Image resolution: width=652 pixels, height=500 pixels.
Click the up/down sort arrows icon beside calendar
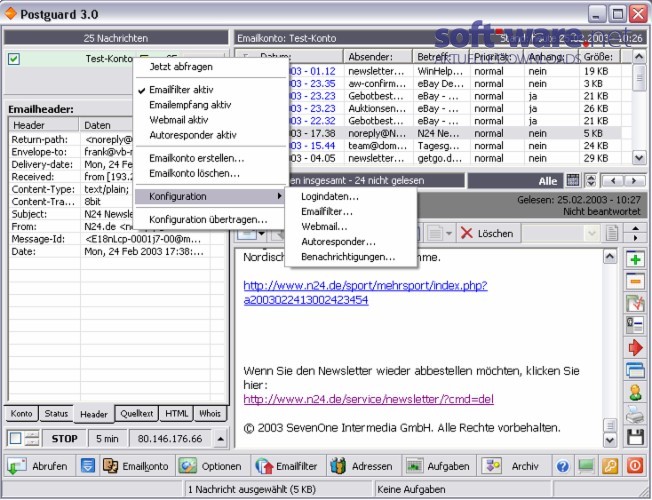(x=590, y=181)
